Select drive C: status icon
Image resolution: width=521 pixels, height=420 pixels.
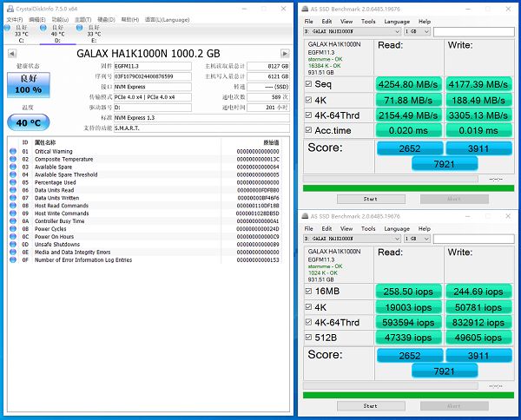pos(7,28)
